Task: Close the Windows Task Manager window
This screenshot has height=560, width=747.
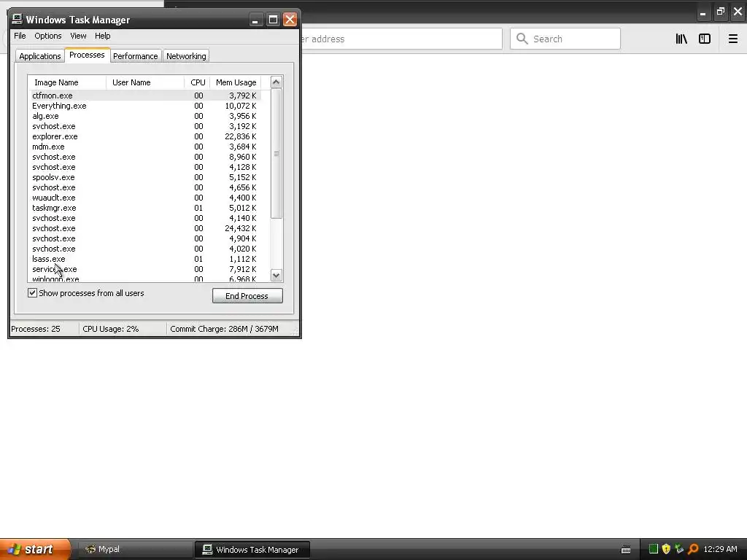Action: (290, 20)
